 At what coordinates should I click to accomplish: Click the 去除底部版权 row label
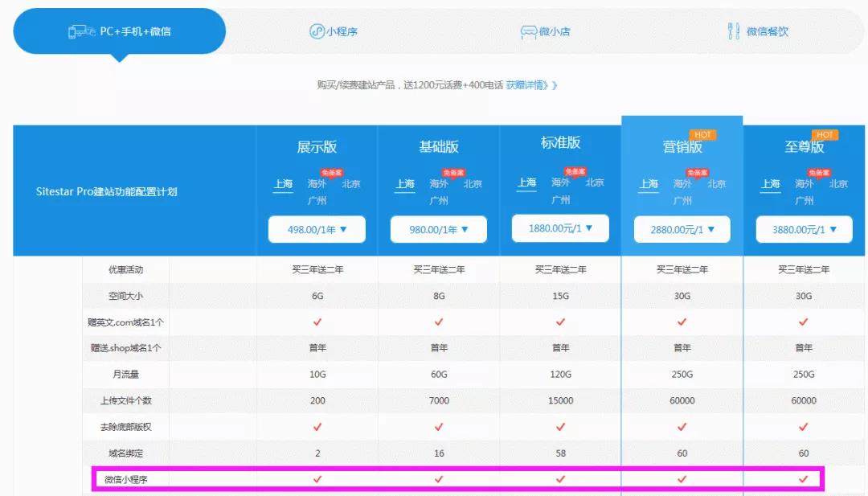(125, 427)
